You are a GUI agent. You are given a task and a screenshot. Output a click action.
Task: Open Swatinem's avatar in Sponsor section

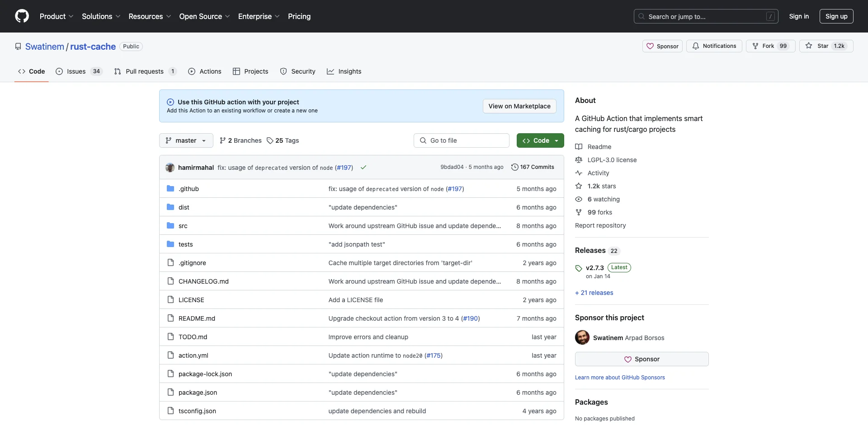click(x=582, y=337)
